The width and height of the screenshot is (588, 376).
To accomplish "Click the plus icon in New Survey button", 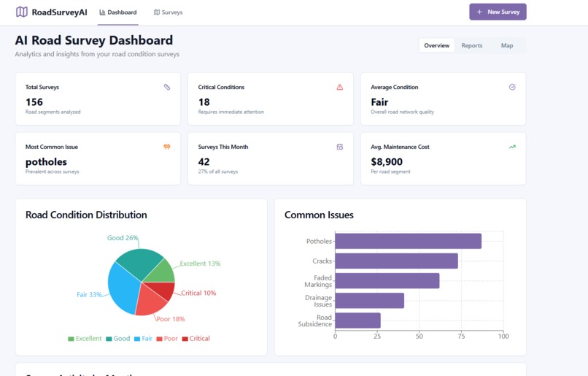I will click(479, 12).
